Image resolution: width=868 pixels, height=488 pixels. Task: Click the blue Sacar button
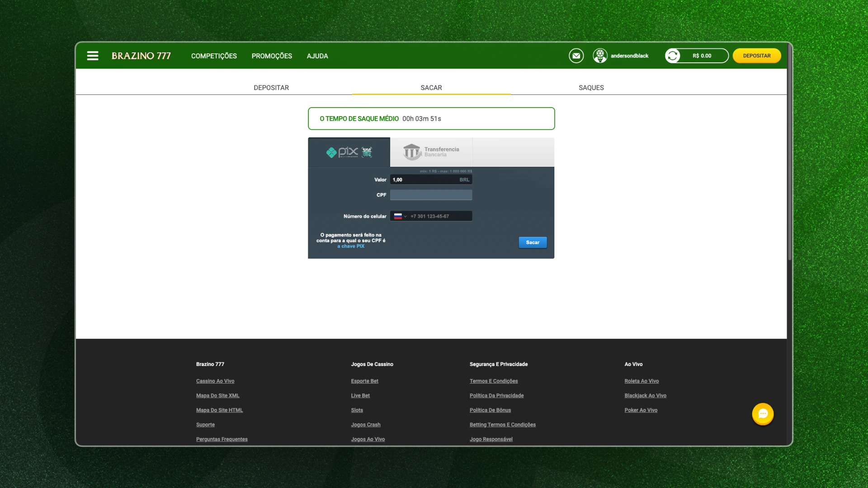tap(533, 243)
